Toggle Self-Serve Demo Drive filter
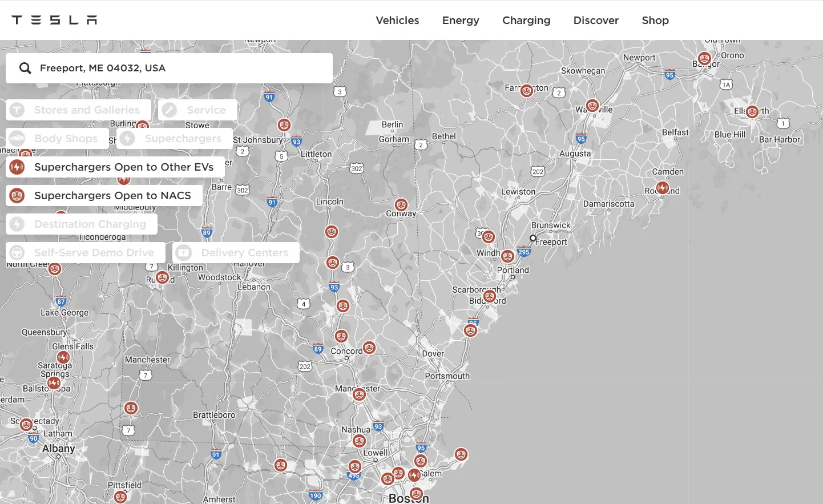This screenshot has width=823, height=504. tap(86, 253)
